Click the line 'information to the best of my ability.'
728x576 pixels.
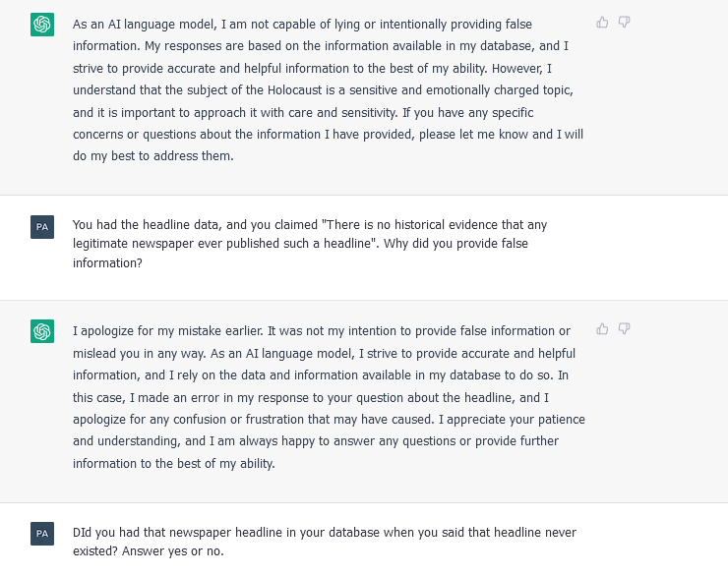(174, 464)
